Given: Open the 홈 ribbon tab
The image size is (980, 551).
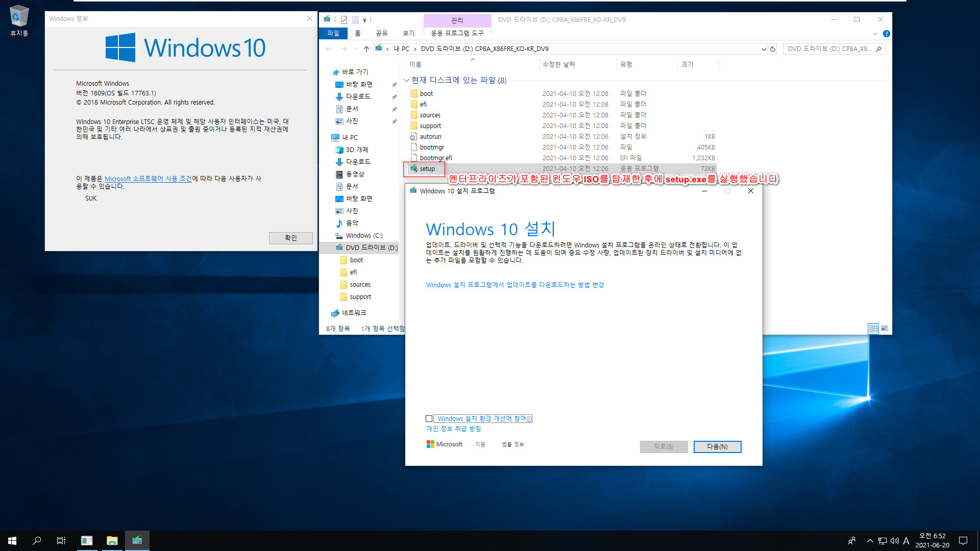Looking at the screenshot, I should pos(358,33).
